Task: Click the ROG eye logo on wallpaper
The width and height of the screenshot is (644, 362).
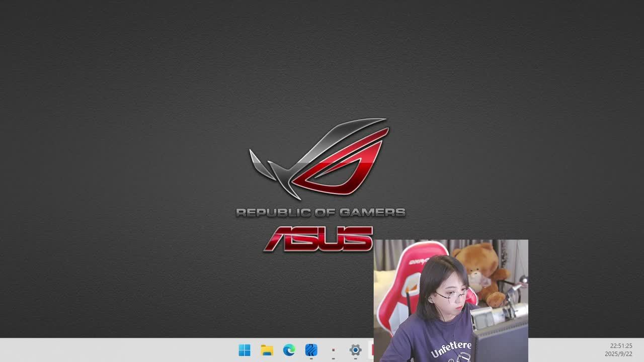Action: 322,158
